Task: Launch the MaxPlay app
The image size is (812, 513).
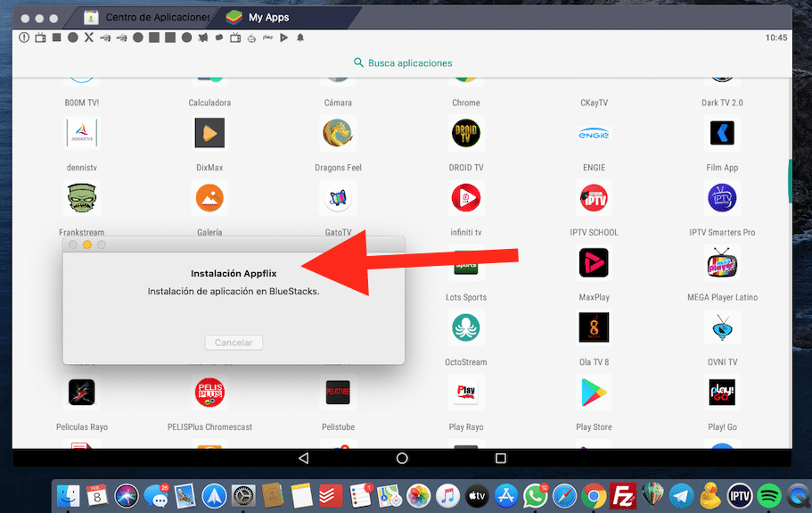Action: click(x=594, y=262)
